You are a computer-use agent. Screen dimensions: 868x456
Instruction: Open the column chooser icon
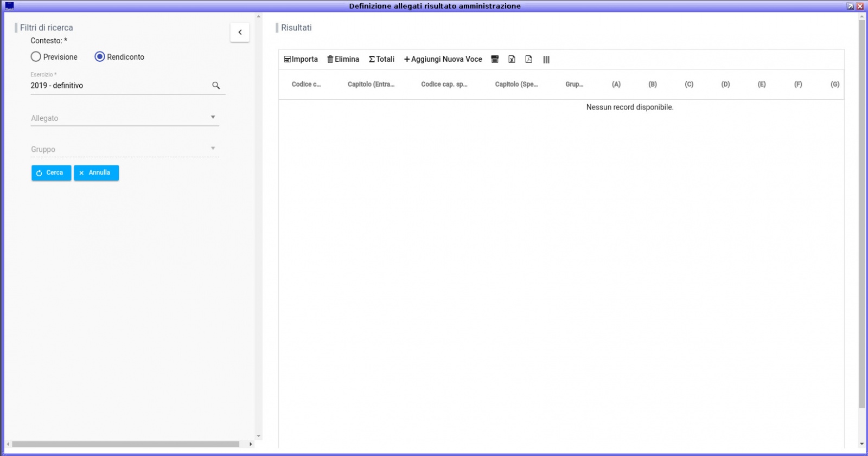tap(546, 60)
